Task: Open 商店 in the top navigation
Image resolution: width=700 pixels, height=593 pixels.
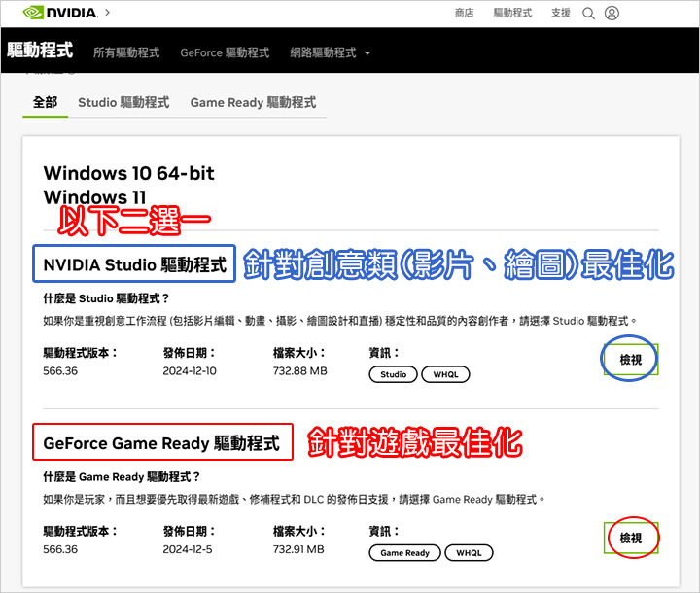Action: pos(464,13)
